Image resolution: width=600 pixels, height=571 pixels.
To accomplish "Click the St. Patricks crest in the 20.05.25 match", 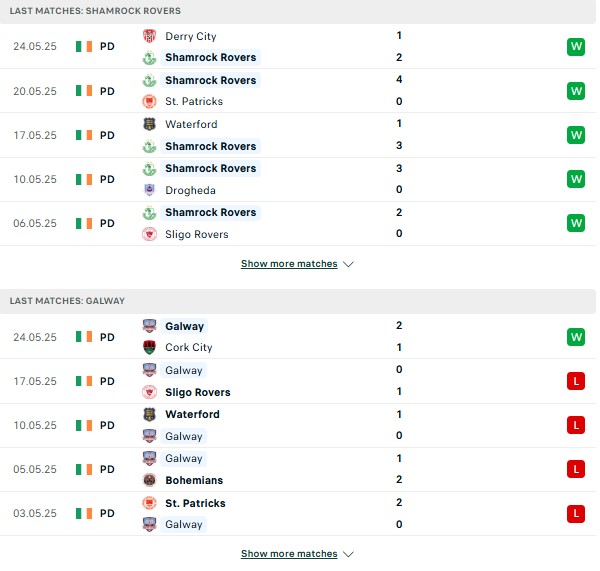I will [149, 101].
